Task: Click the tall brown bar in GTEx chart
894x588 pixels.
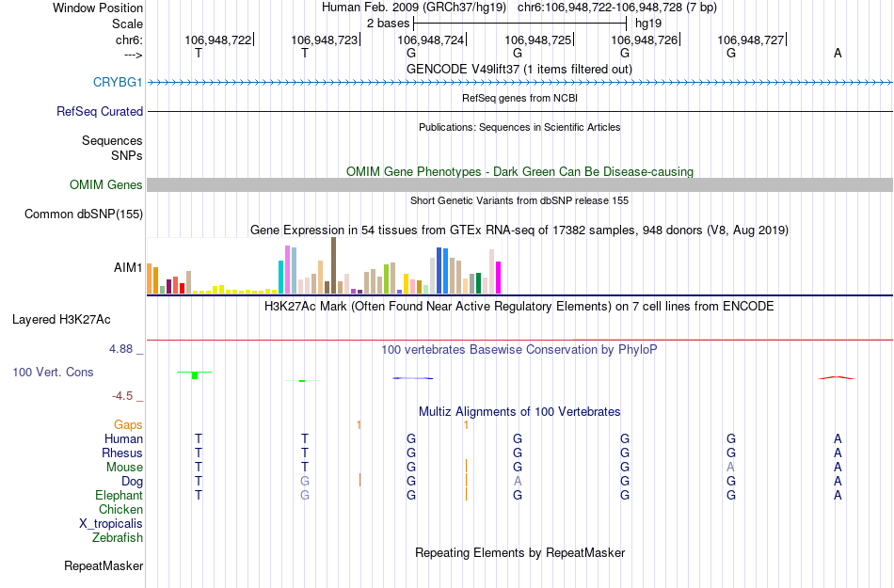Action: [333, 265]
